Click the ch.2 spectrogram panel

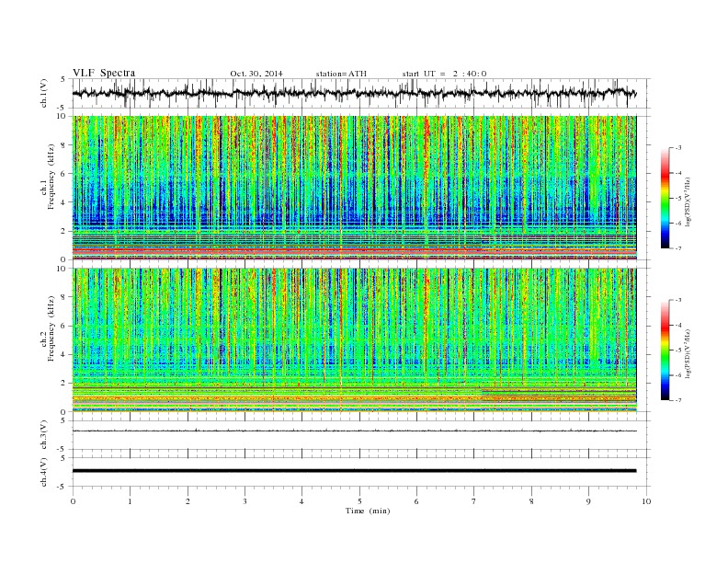354,340
